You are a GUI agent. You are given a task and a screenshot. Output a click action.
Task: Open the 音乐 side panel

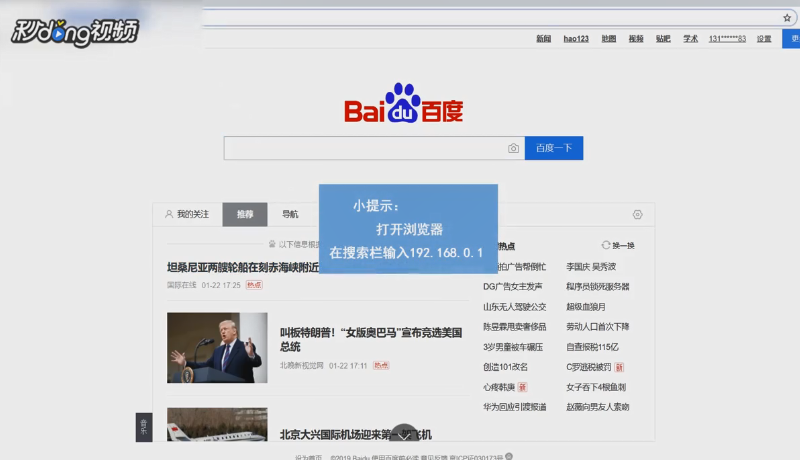(x=144, y=427)
